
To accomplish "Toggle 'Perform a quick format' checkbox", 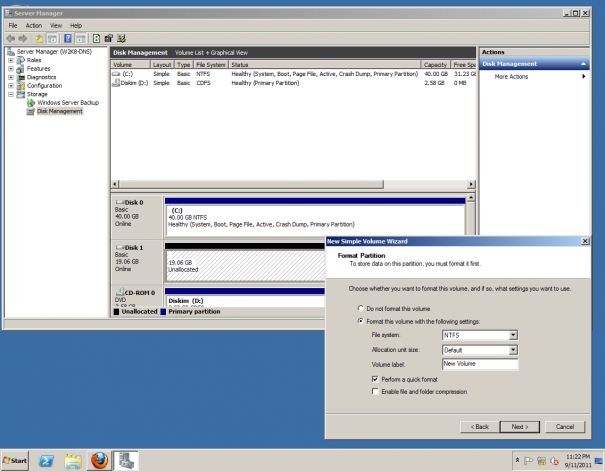I will (375, 379).
